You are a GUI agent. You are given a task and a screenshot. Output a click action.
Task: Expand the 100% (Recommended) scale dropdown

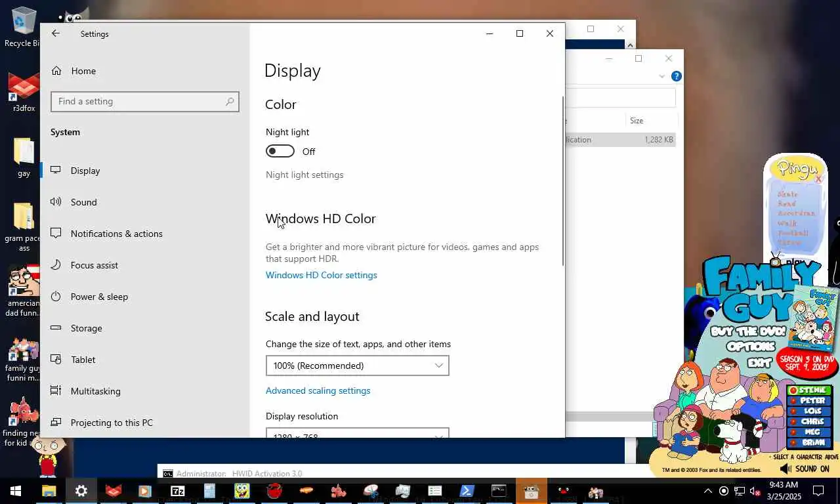pos(358,366)
